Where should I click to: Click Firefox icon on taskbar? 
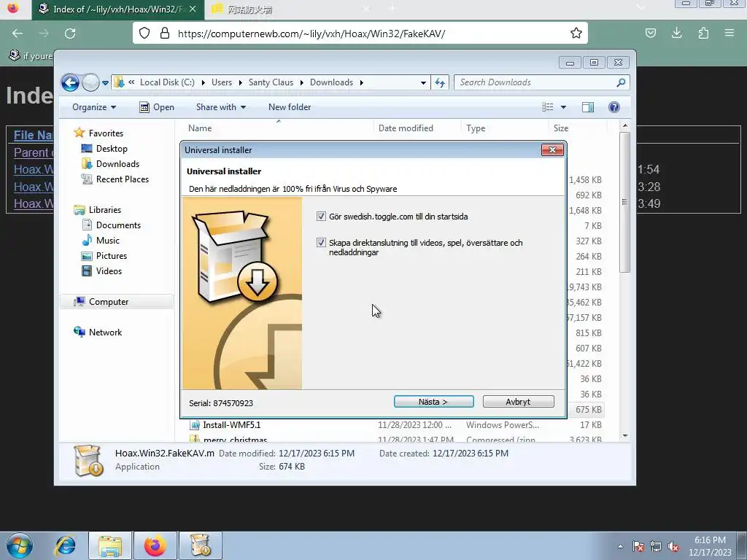pos(155,545)
